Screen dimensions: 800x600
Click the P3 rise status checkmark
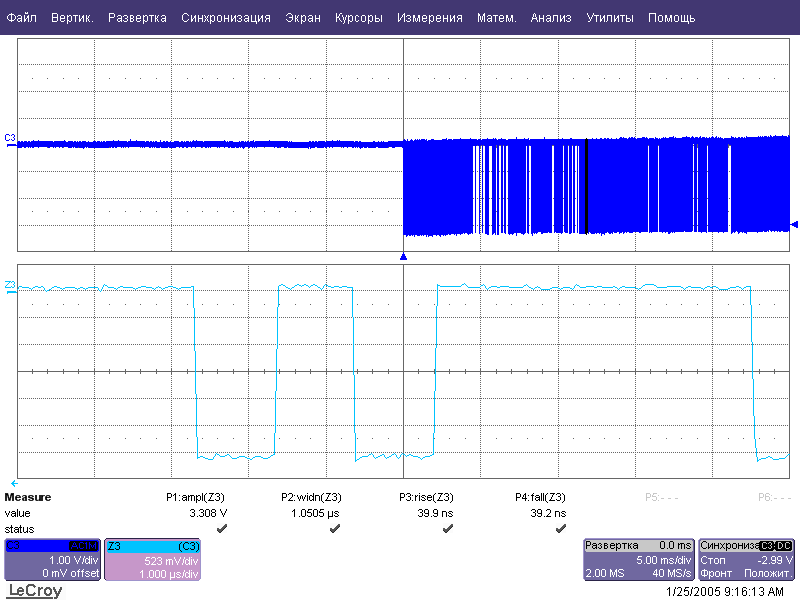click(x=448, y=528)
